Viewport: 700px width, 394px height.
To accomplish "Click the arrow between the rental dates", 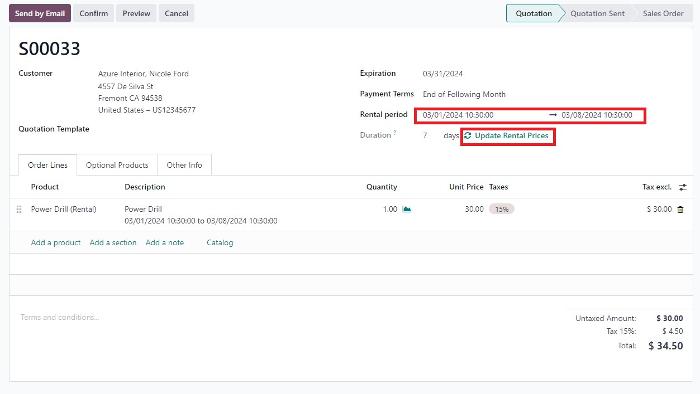I will [x=553, y=115].
